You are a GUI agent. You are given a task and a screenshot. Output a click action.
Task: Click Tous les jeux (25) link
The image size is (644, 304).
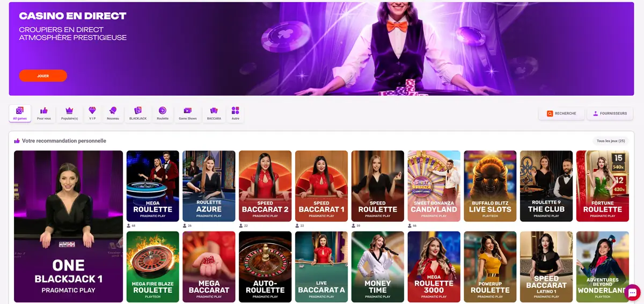point(611,141)
